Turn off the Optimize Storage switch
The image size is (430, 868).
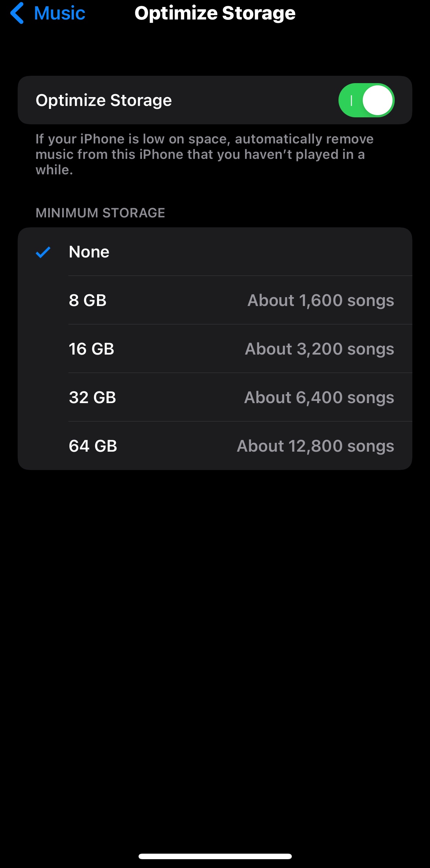[x=366, y=100]
